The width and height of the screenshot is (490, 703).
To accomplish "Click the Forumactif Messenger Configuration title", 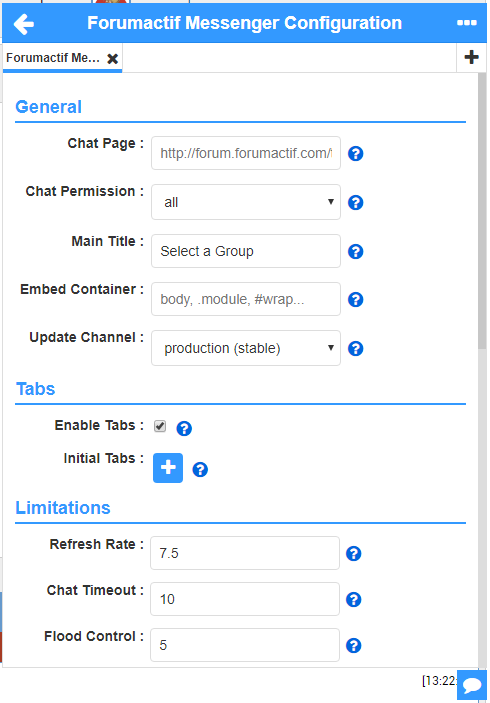I will pyautogui.click(x=244, y=23).
